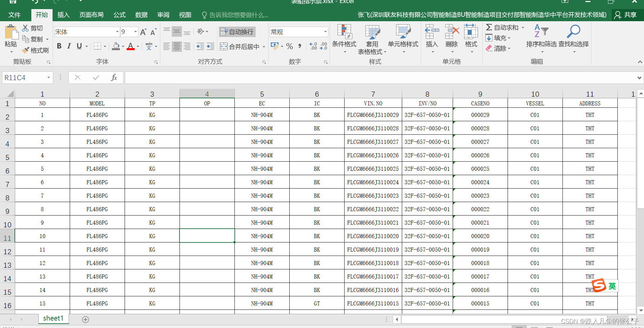Switch to the 插入 Insert tab

[x=63, y=15]
